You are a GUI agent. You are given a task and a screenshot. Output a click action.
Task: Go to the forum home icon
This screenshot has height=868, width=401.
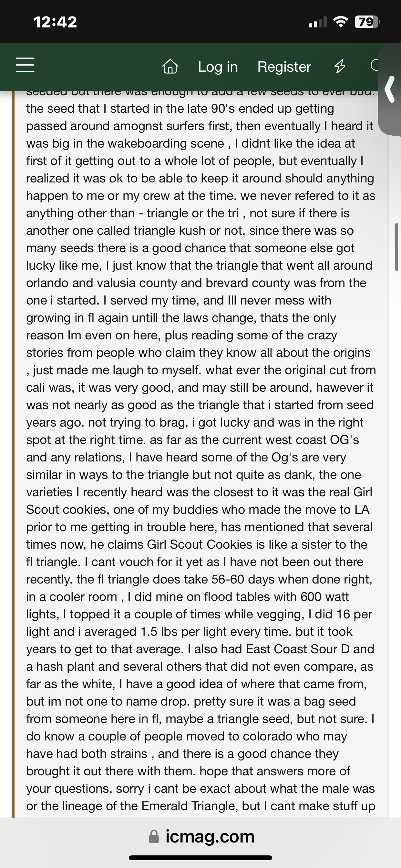point(170,67)
